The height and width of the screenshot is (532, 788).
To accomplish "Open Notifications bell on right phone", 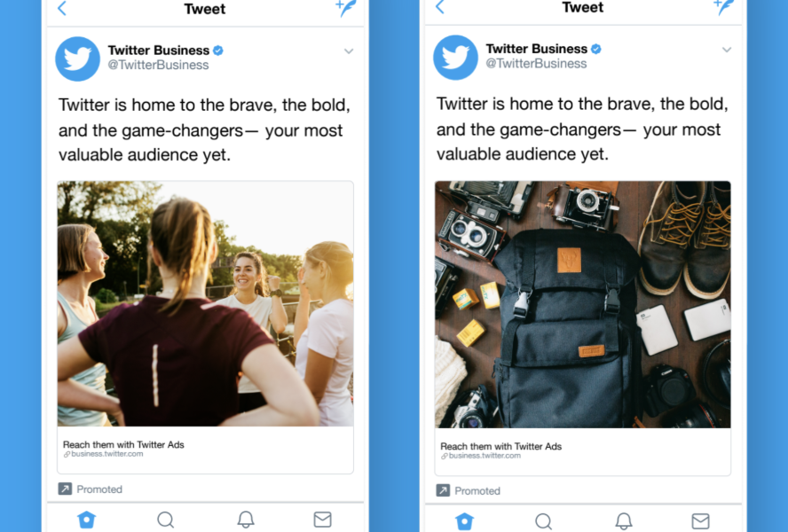I will [x=624, y=521].
